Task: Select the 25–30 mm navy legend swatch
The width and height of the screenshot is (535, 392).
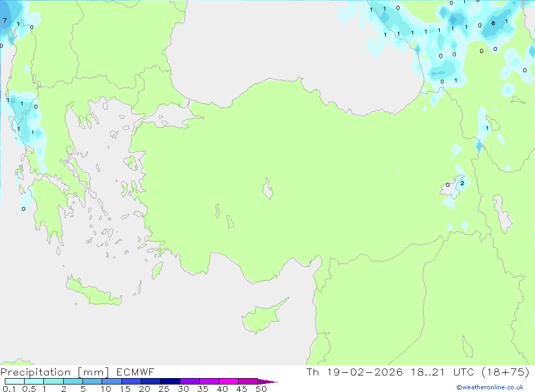Action: [x=170, y=381]
